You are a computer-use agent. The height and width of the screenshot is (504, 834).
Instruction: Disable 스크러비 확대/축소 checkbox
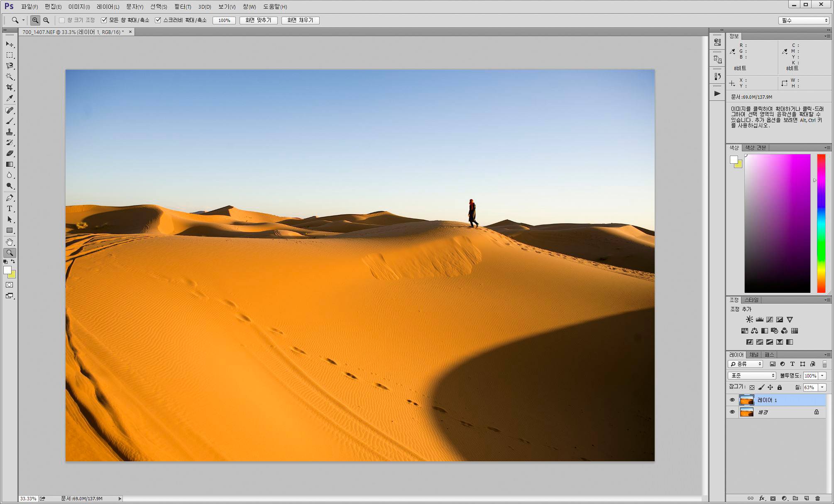(158, 20)
